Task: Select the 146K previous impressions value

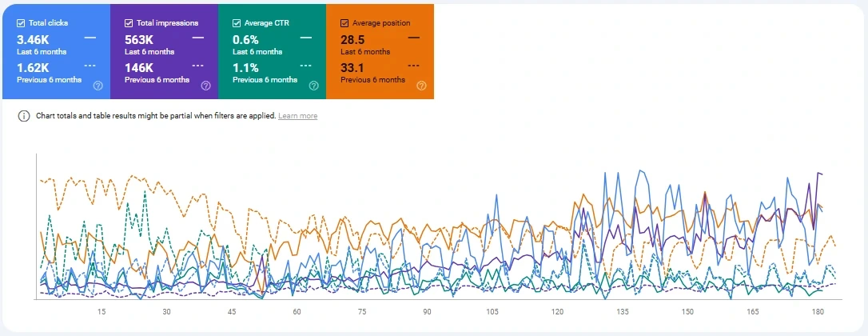Action: [x=140, y=68]
